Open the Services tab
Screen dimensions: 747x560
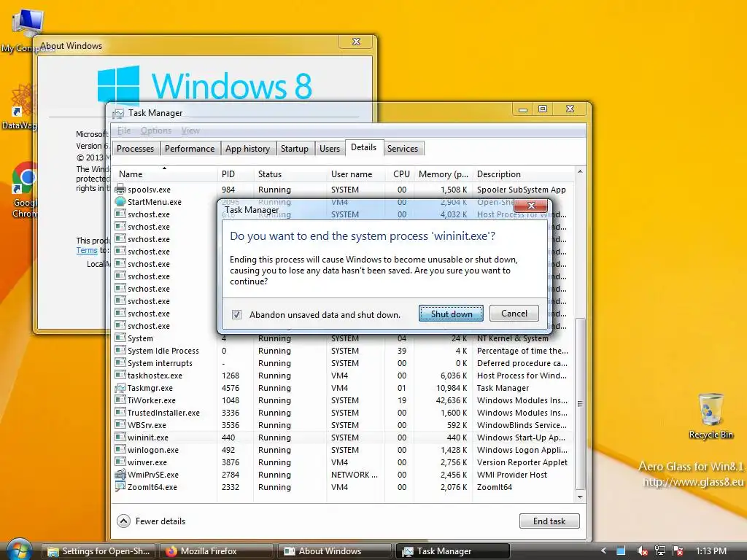point(403,149)
